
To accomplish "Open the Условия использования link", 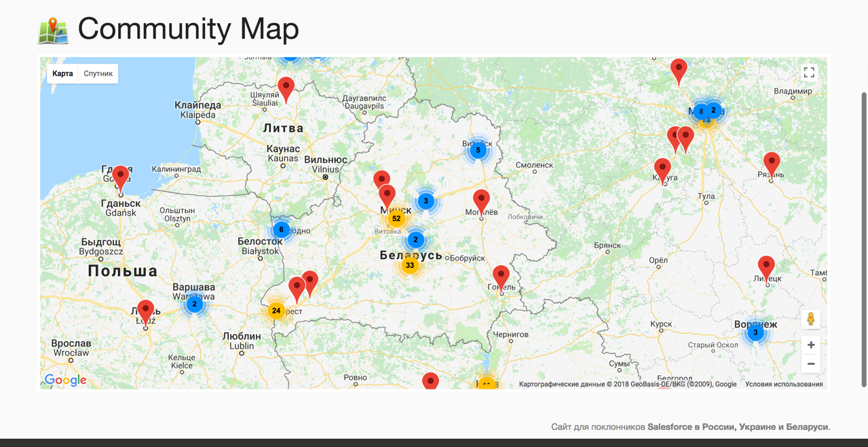I will point(784,385).
